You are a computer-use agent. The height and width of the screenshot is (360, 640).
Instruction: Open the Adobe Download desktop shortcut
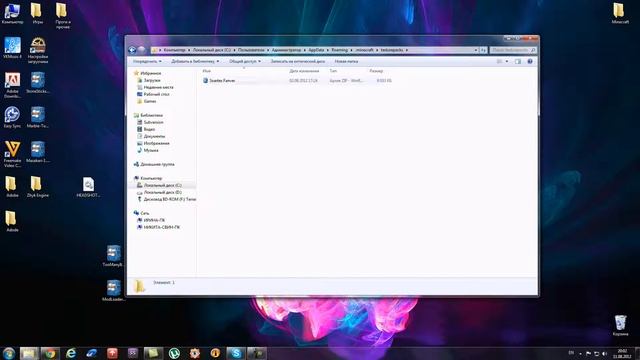(x=12, y=85)
